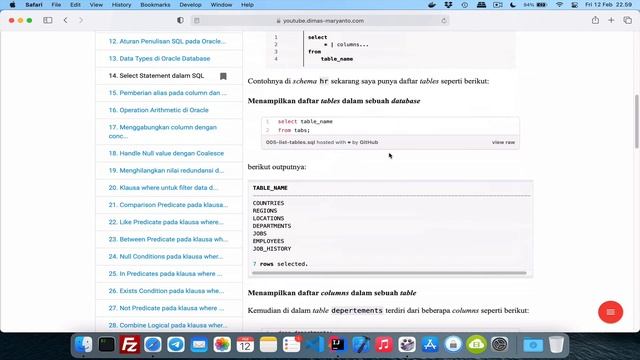This screenshot has width=640, height=360.
Task: Open the Share menu icon
Action: click(596, 20)
